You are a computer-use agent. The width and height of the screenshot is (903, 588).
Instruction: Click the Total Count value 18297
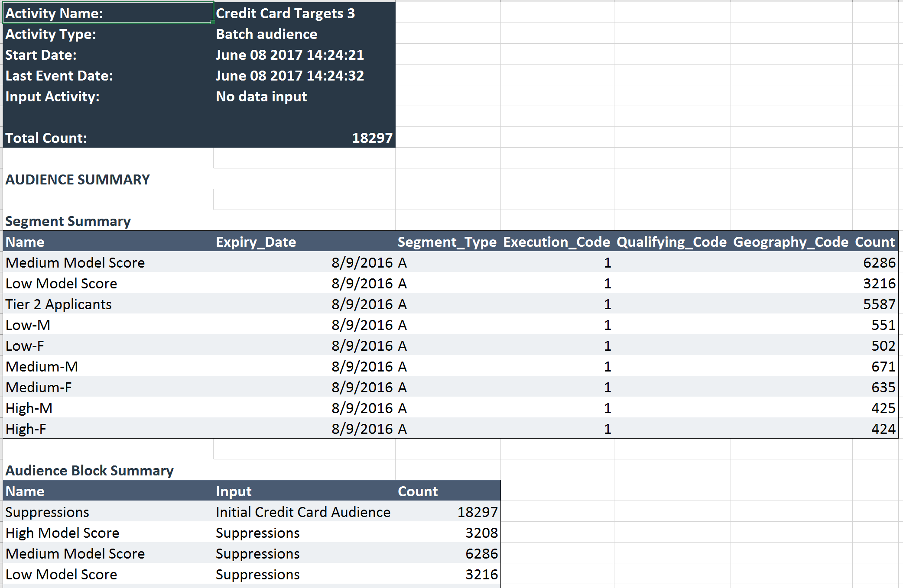click(372, 138)
